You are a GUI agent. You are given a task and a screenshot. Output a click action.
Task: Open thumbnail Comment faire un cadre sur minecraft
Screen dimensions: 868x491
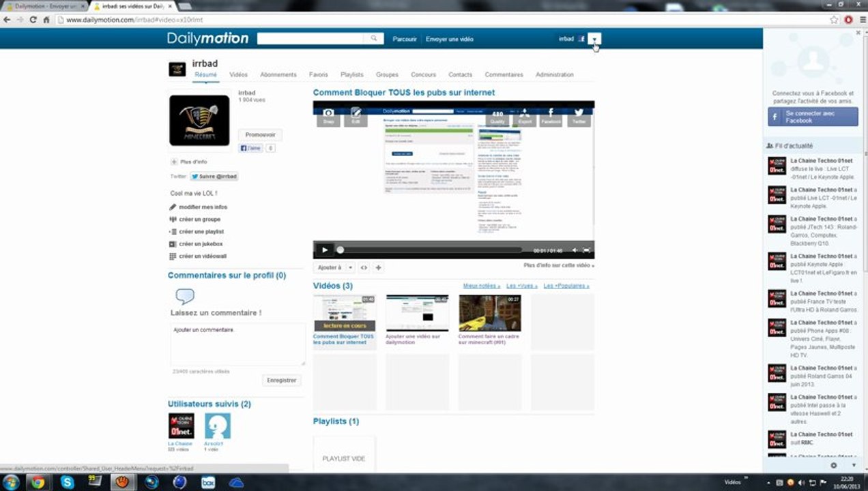pos(489,313)
